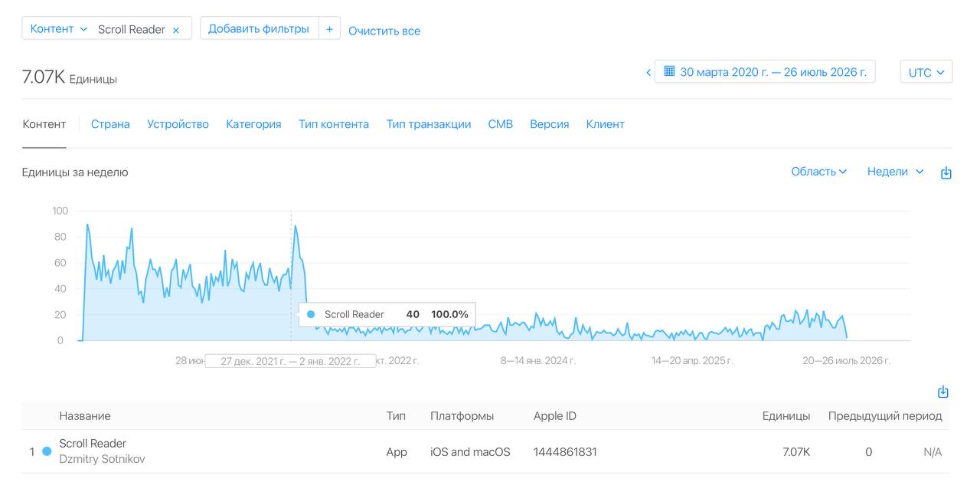Image resolution: width=980 pixels, height=492 pixels.
Task: Sort table by Единицы column header
Action: point(786,415)
